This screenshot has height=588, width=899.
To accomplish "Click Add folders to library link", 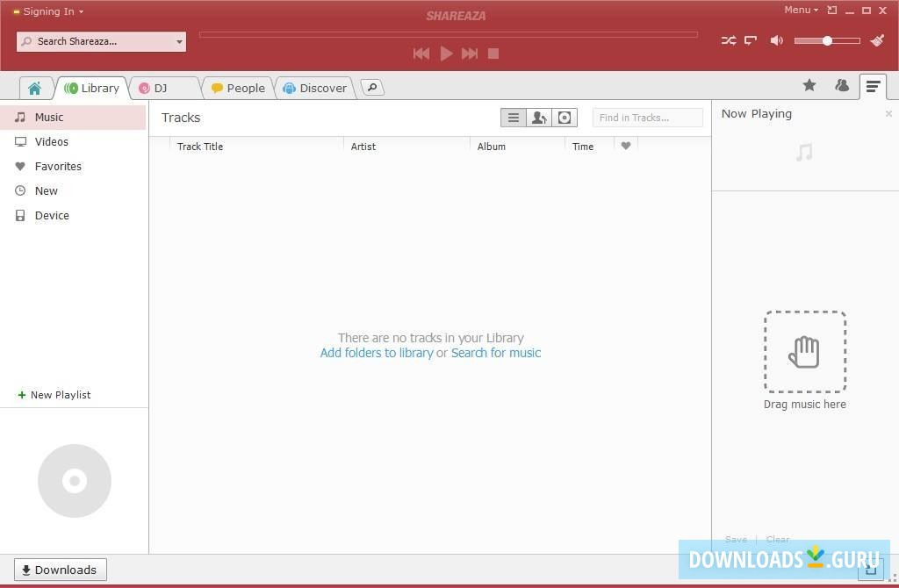I will (x=377, y=353).
